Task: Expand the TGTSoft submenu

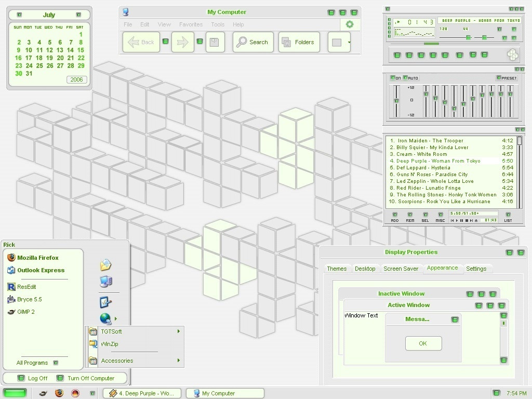Action: 136,331
